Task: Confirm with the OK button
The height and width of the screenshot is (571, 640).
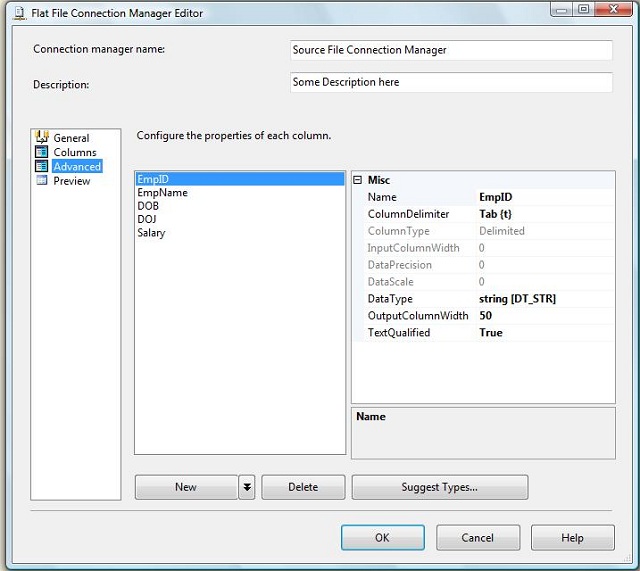Action: click(x=382, y=538)
